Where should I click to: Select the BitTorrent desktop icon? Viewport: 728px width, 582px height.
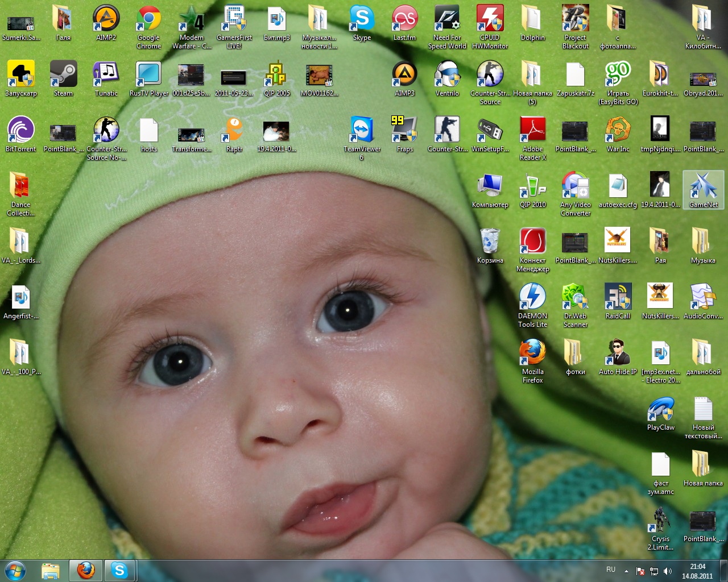click(20, 130)
